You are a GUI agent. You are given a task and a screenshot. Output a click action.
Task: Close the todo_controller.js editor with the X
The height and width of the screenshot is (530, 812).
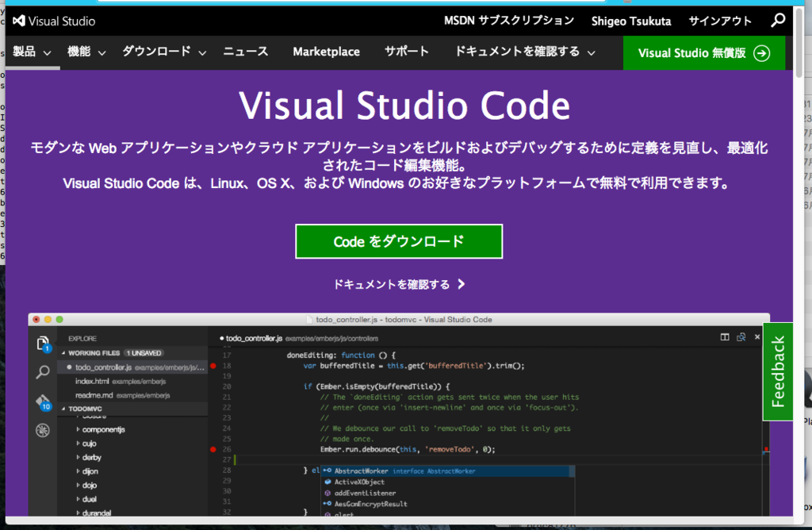[x=757, y=337]
